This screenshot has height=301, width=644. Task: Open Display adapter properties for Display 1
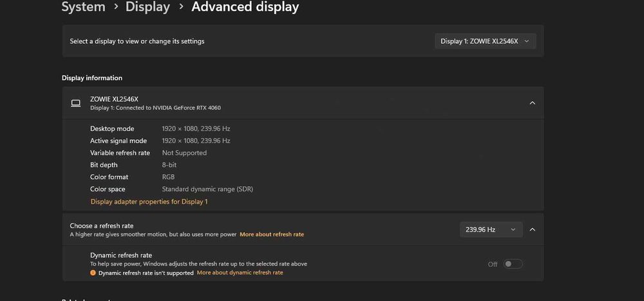click(x=149, y=202)
